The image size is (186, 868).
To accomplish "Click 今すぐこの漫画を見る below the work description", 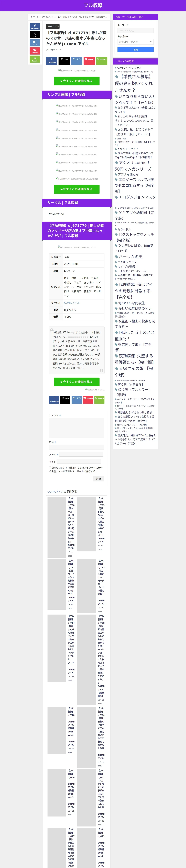I will pyautogui.click(x=77, y=382).
